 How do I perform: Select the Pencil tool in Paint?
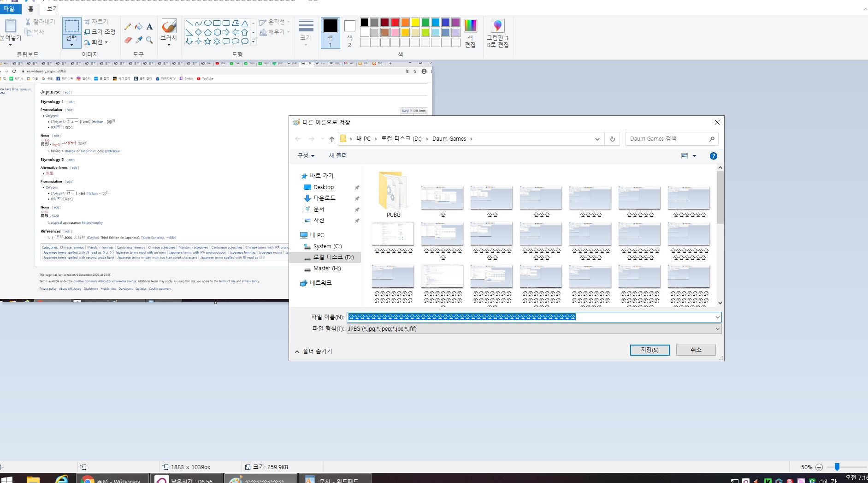pyautogui.click(x=128, y=27)
